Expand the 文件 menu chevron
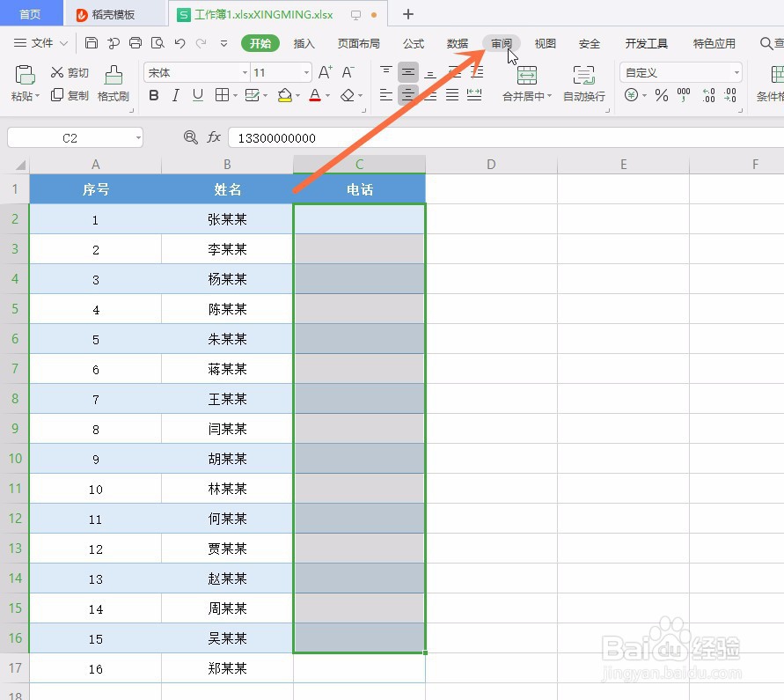Screen dimensions: 784x700 click(x=63, y=43)
